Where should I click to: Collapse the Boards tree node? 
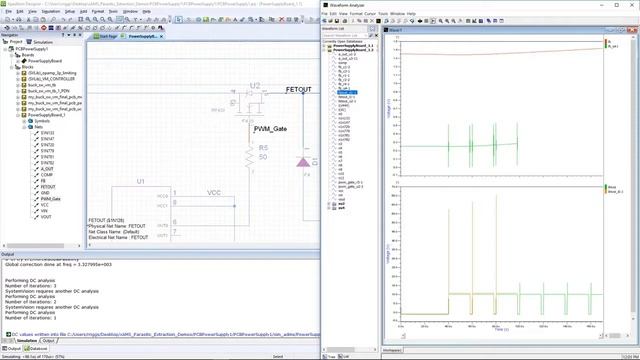click(11, 55)
